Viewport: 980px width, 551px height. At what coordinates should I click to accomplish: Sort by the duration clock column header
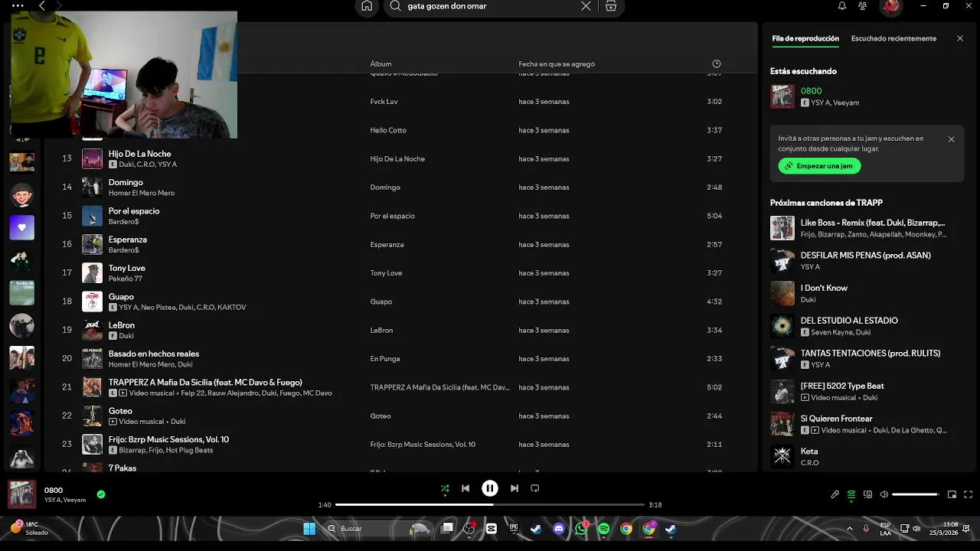pyautogui.click(x=717, y=64)
